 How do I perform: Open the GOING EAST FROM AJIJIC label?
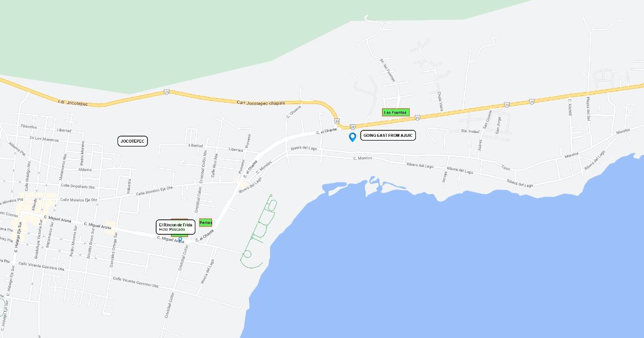click(x=388, y=136)
